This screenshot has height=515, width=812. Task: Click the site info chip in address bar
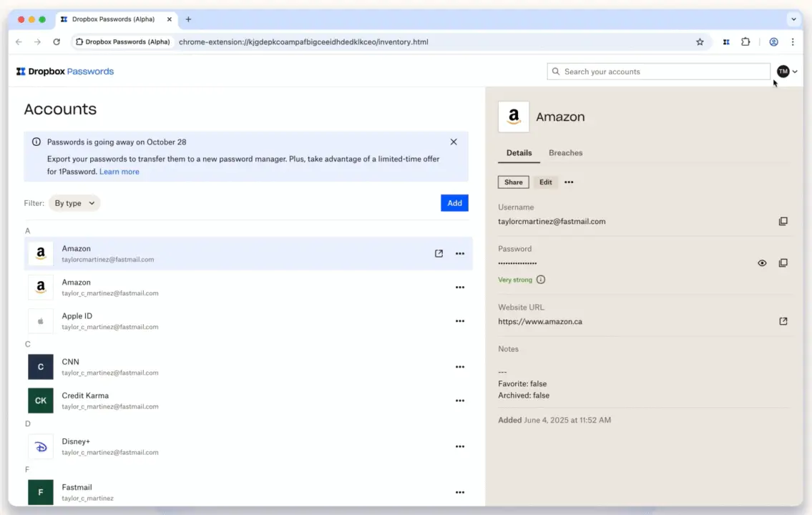123,42
